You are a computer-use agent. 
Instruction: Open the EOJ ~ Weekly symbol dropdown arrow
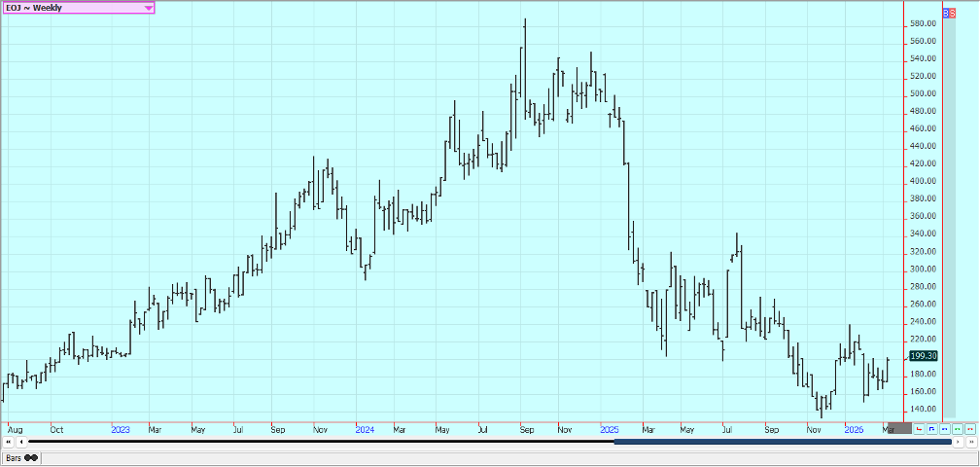coord(148,8)
